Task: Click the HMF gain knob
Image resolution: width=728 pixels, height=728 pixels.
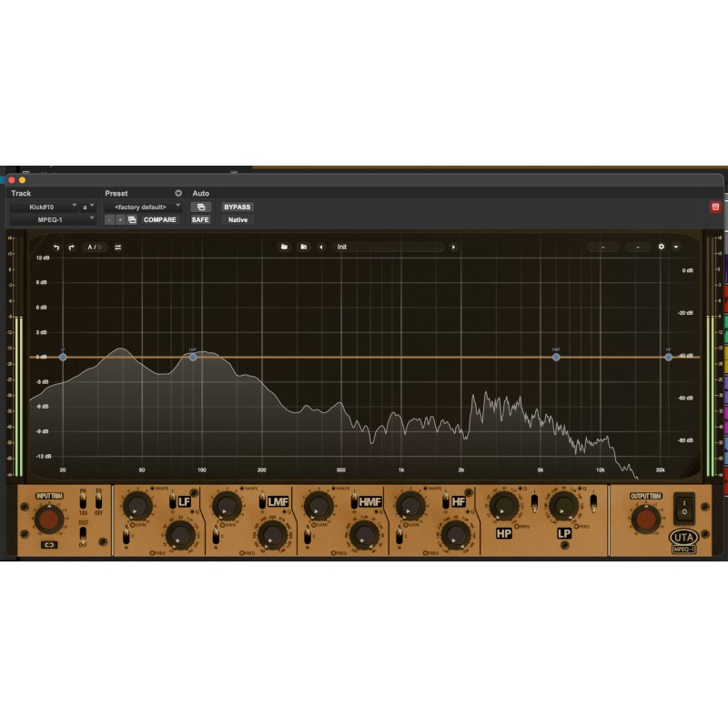Action: pyautogui.click(x=318, y=507)
